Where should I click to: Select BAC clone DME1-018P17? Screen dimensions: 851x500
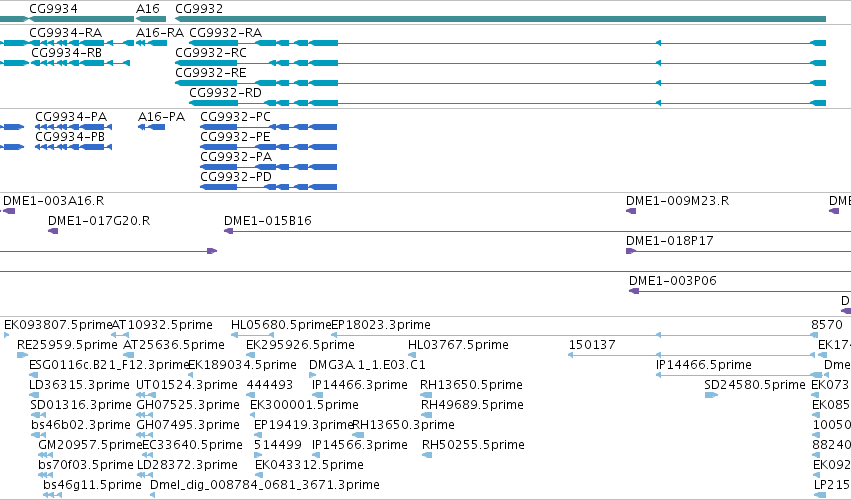(x=670, y=241)
